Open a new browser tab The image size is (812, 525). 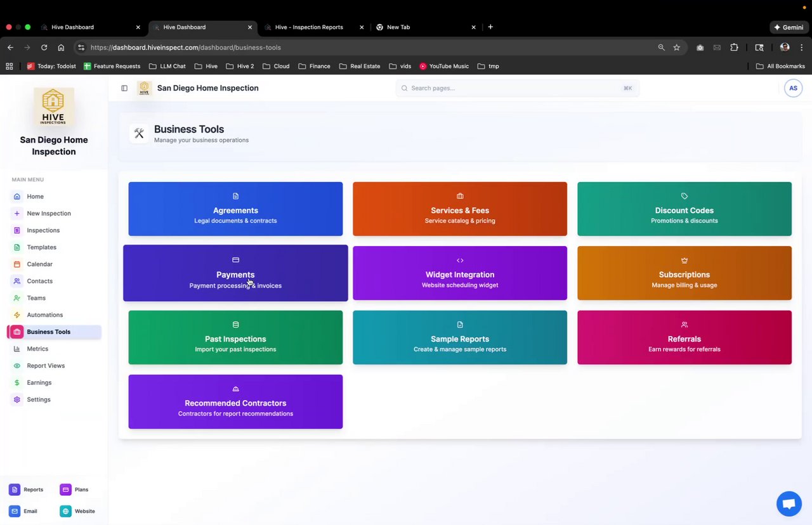coord(490,27)
